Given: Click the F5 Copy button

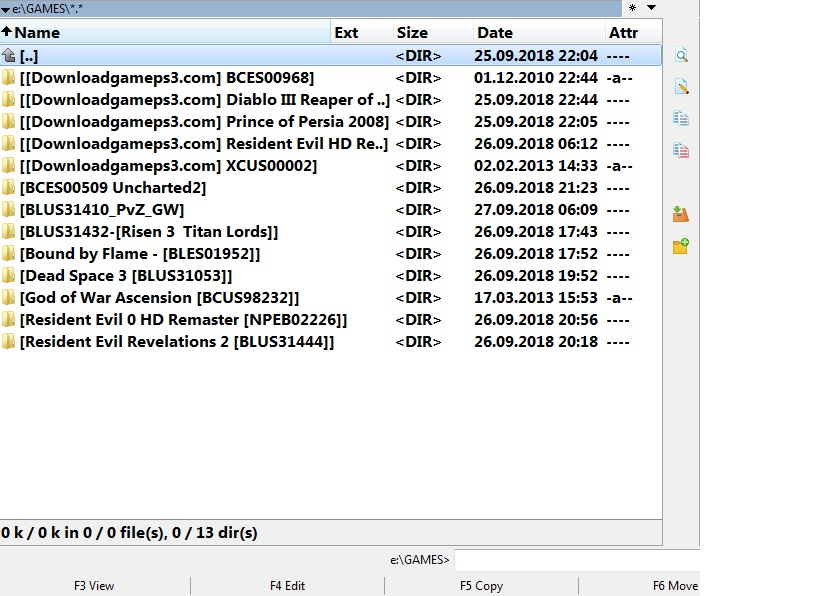Looking at the screenshot, I should coord(481,586).
